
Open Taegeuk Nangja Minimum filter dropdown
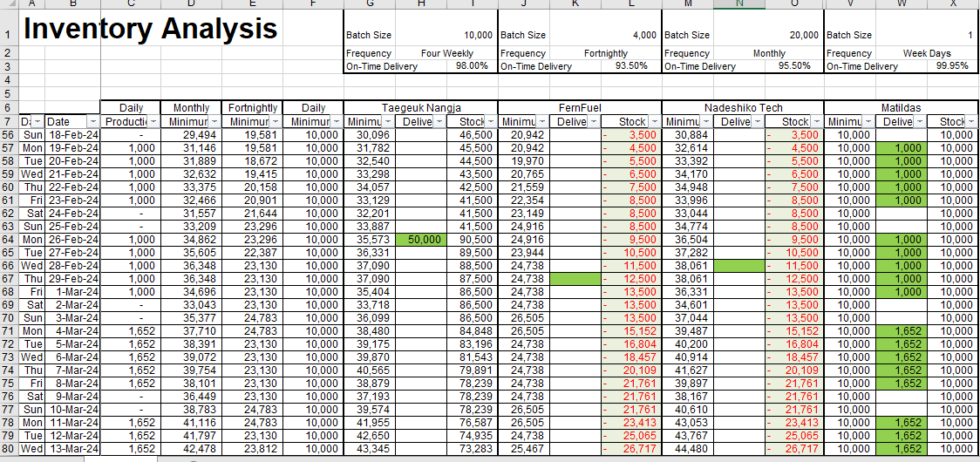click(389, 121)
